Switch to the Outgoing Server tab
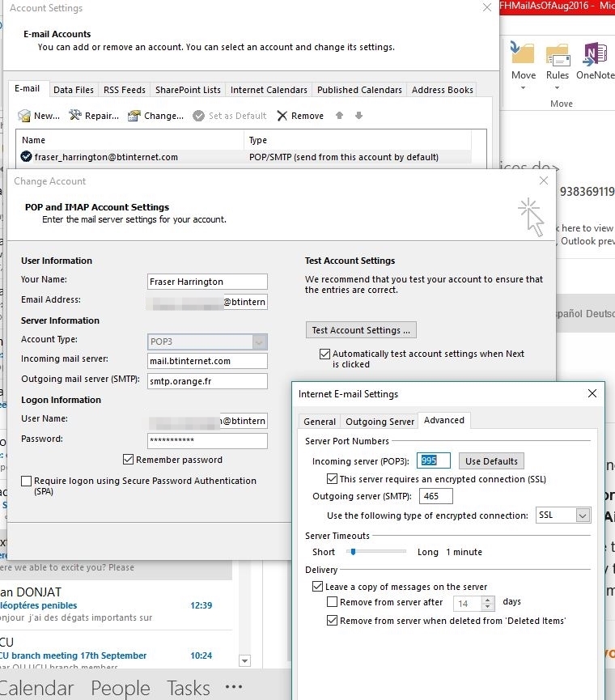Viewport: 615px width, 700px height. pos(380,422)
